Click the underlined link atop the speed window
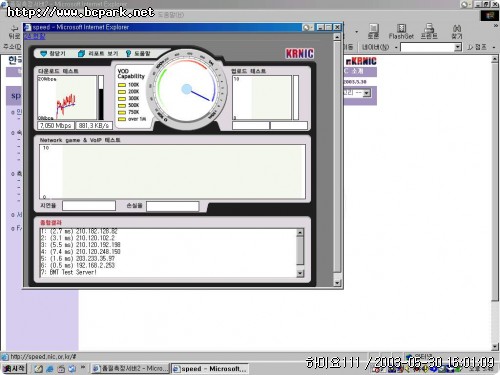 (x=35, y=36)
